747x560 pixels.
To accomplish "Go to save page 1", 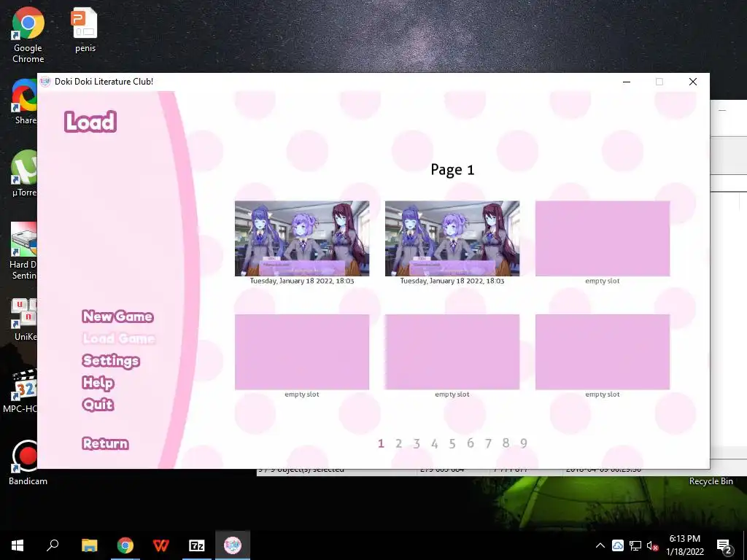I will (x=381, y=443).
